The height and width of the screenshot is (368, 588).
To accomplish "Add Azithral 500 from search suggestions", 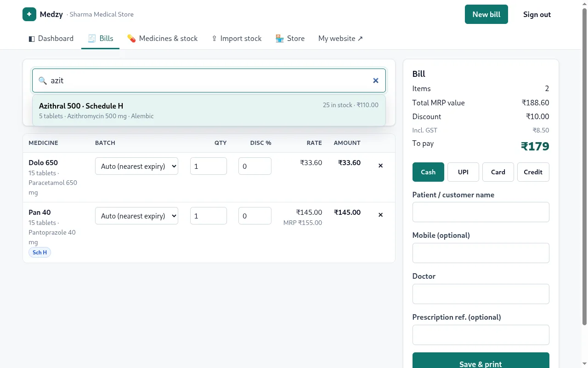I will [x=209, y=110].
